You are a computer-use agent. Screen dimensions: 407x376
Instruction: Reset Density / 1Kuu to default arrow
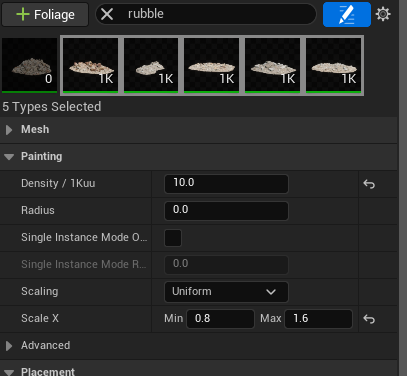[x=369, y=184]
